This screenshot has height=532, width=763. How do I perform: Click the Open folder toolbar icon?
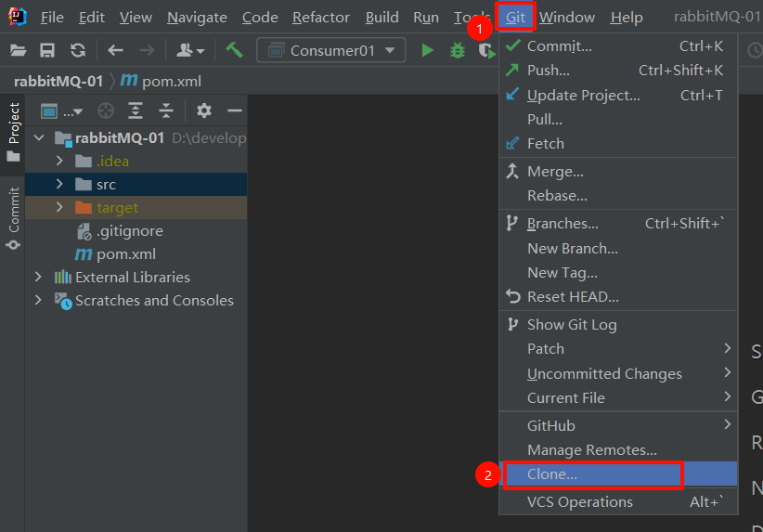click(x=18, y=50)
